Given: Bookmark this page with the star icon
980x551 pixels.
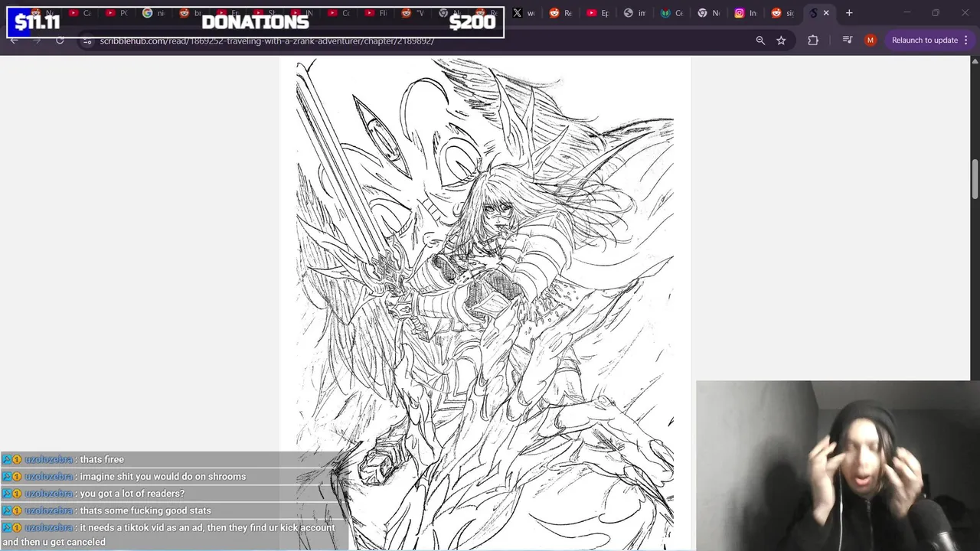Looking at the screenshot, I should [x=781, y=40].
